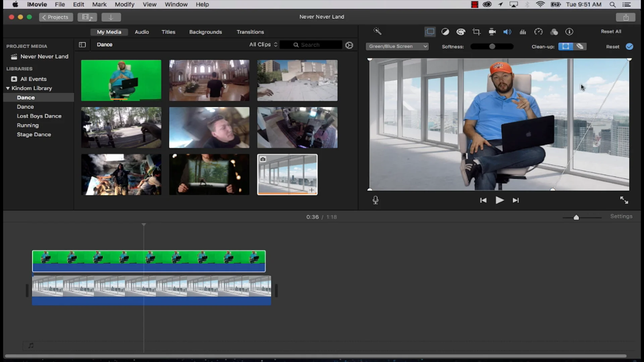Apply green screen adjustment with checkmark
This screenshot has height=362, width=644.
coord(630,47)
